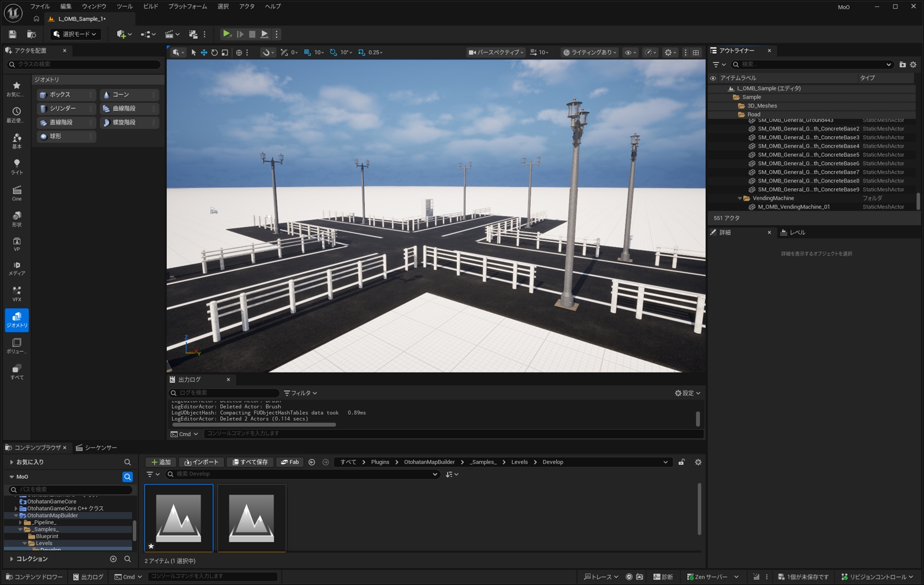Open the scale snap 0.25 dropdown
The width and height of the screenshot is (924, 585).
point(375,53)
